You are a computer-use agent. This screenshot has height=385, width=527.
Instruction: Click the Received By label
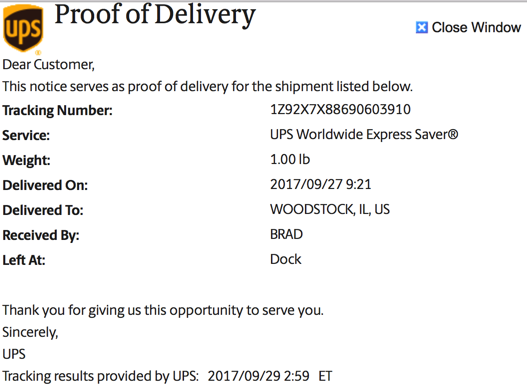pos(41,235)
